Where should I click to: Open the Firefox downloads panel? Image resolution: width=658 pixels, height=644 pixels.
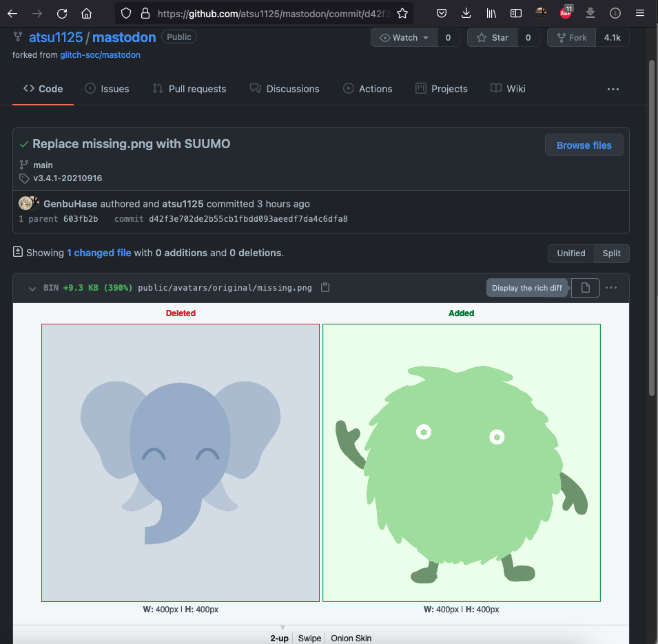(466, 13)
